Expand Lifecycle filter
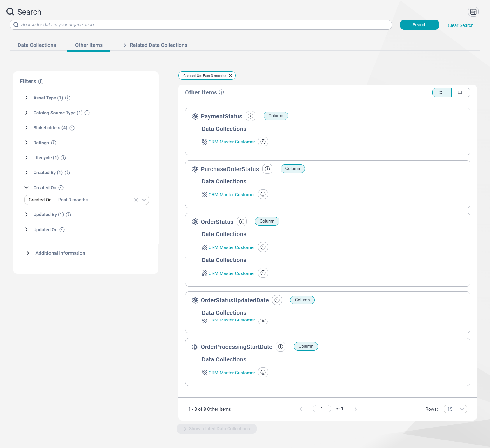 pos(27,157)
